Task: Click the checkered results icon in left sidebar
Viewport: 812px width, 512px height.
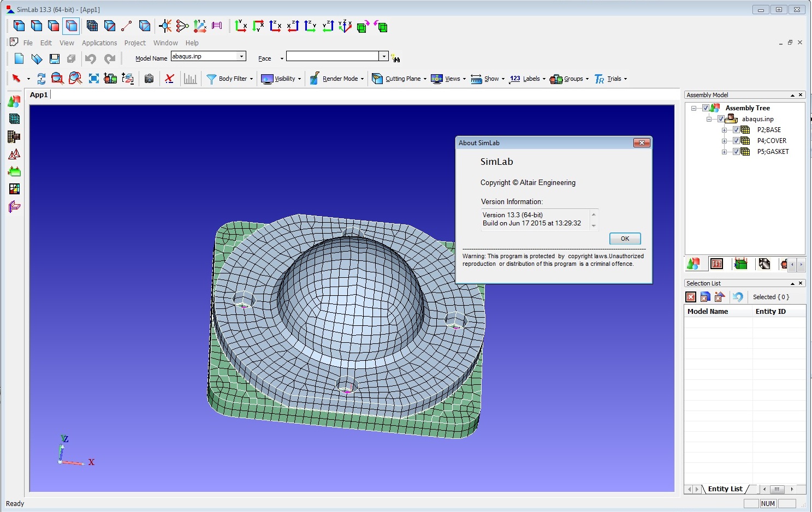Action: coord(14,189)
